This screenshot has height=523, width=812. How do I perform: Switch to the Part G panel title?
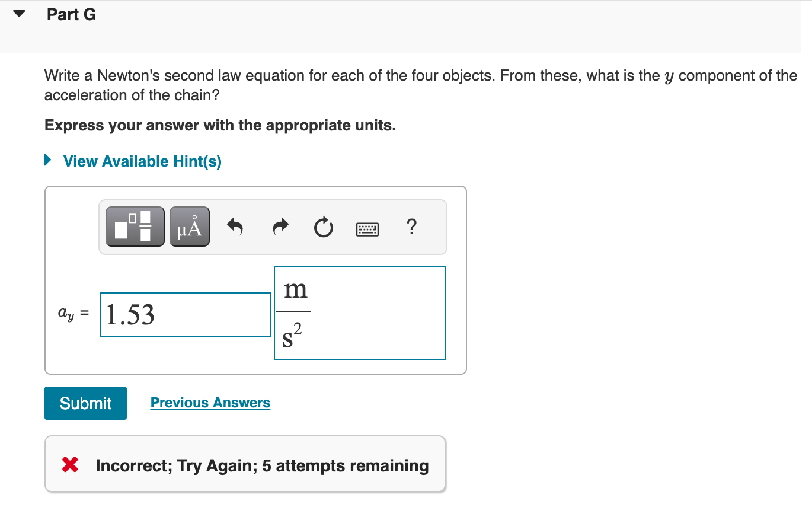tap(71, 14)
